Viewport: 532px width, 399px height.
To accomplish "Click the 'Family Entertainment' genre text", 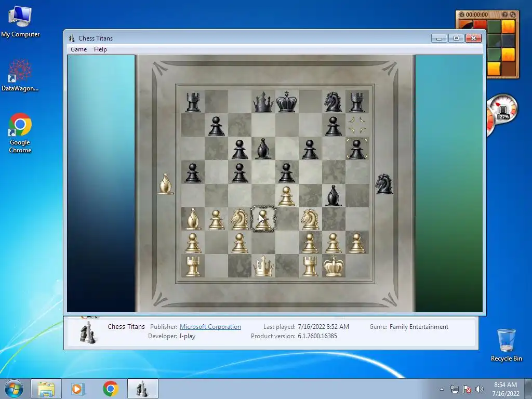I will click(419, 326).
